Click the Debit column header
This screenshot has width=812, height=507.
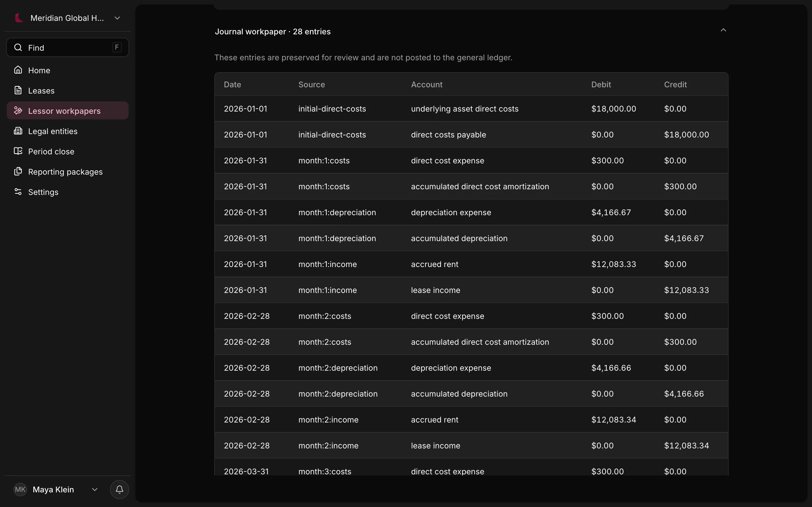coord(601,84)
